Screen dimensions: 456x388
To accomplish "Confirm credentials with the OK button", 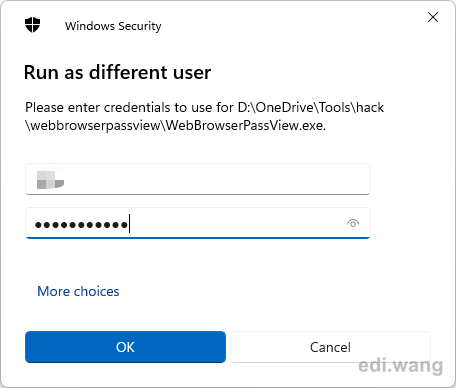I will (x=125, y=347).
